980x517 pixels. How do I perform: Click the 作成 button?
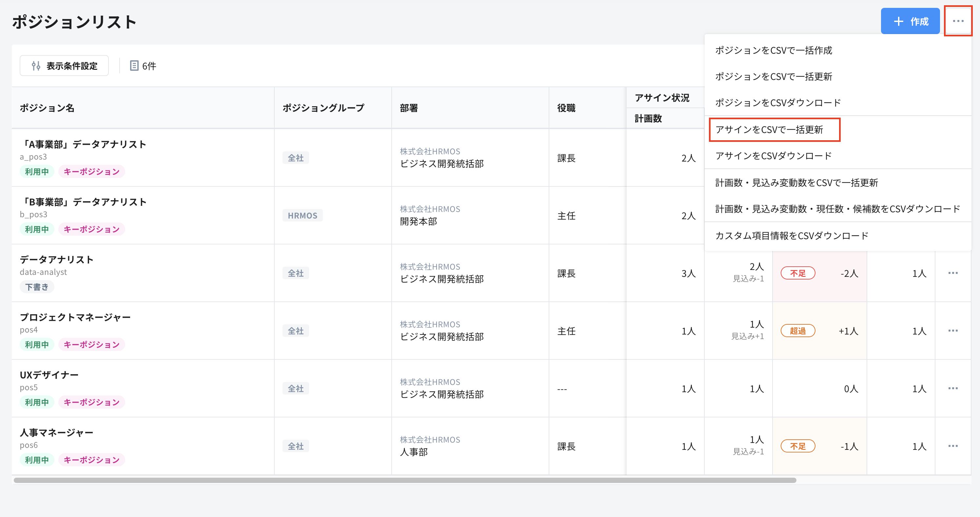tap(911, 21)
